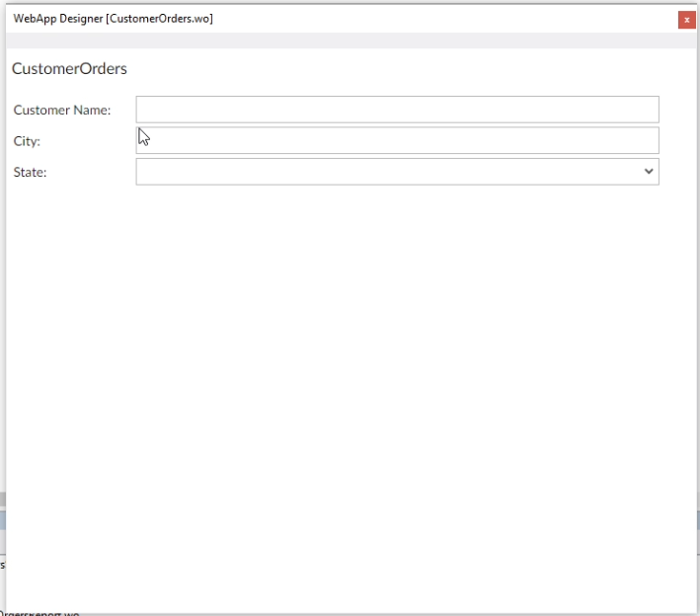Click the WebApp Designer title text
Image resolution: width=700 pixels, height=616 pixels.
tap(57, 19)
